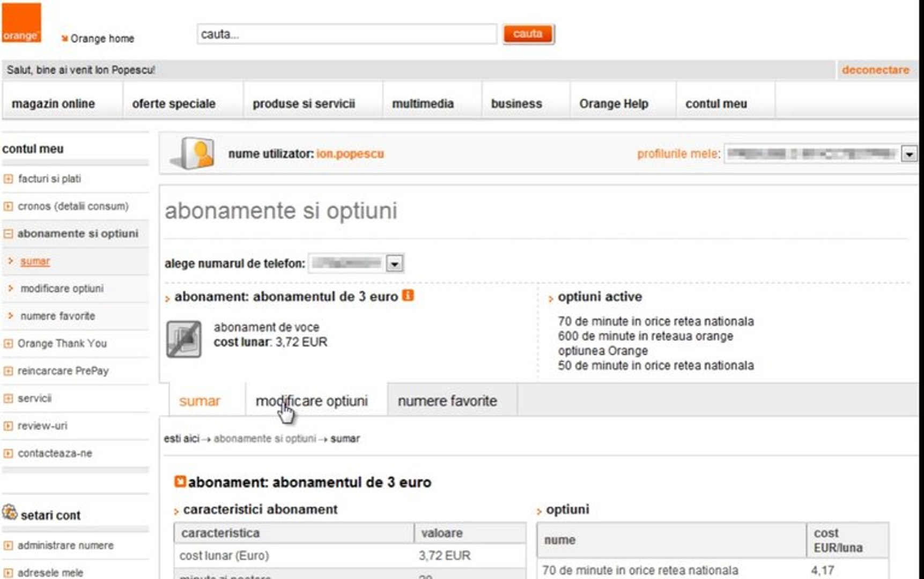This screenshot has width=924, height=579.
Task: Expand facturi si plati plus icon
Action: [8, 179]
